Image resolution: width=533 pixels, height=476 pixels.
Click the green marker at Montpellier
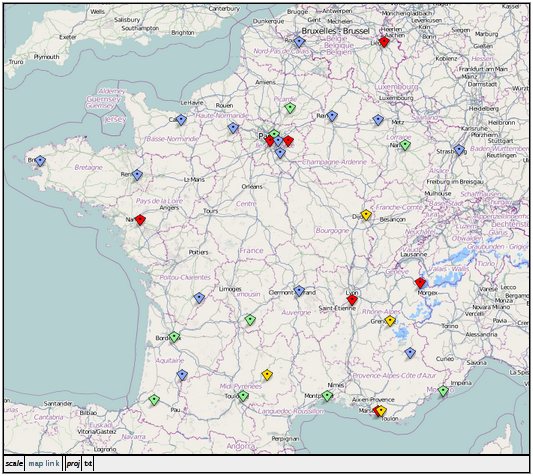pyautogui.click(x=327, y=396)
